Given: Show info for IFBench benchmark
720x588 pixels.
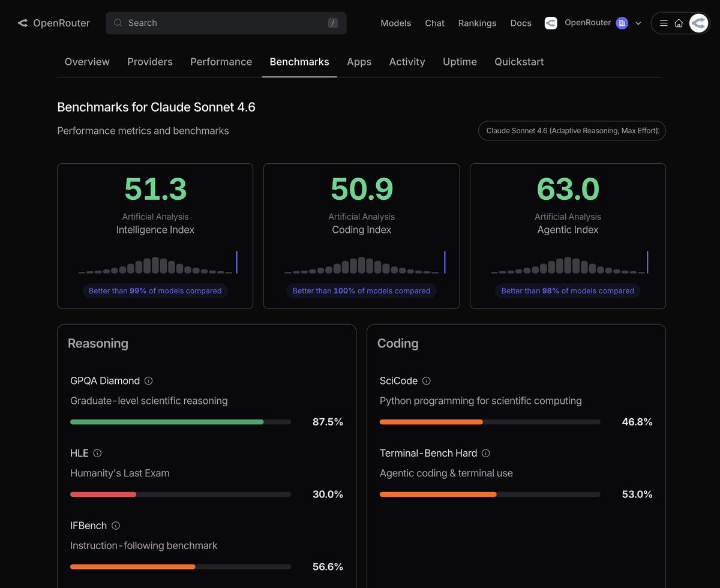Looking at the screenshot, I should pos(116,526).
